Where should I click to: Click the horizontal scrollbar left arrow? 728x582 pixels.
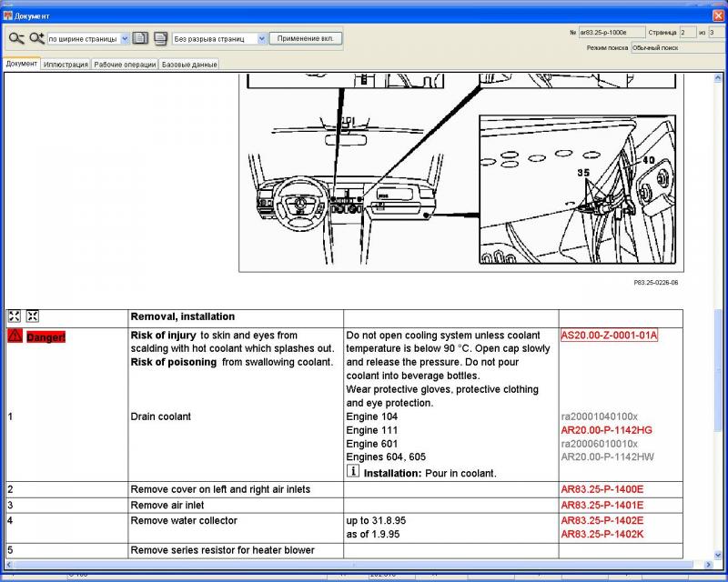(9, 565)
